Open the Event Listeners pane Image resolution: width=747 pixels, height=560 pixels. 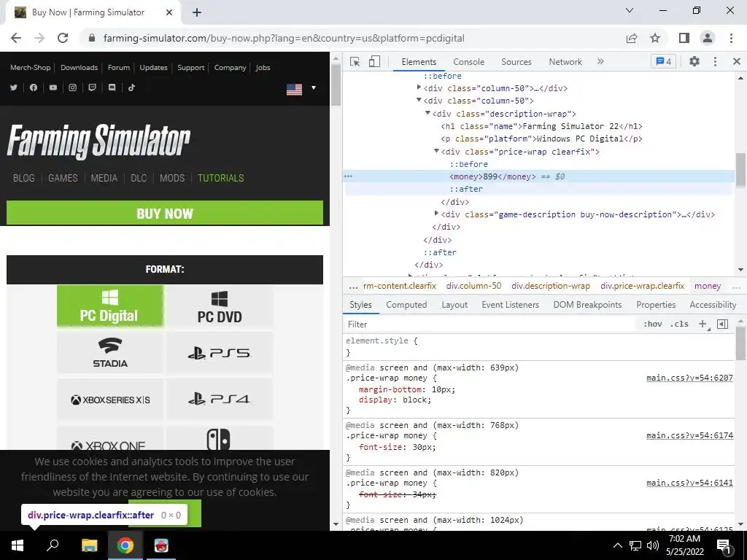(510, 305)
